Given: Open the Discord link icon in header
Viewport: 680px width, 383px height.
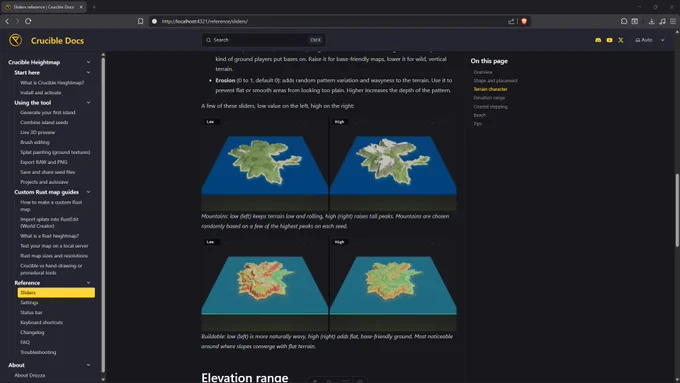Looking at the screenshot, I should (x=598, y=40).
